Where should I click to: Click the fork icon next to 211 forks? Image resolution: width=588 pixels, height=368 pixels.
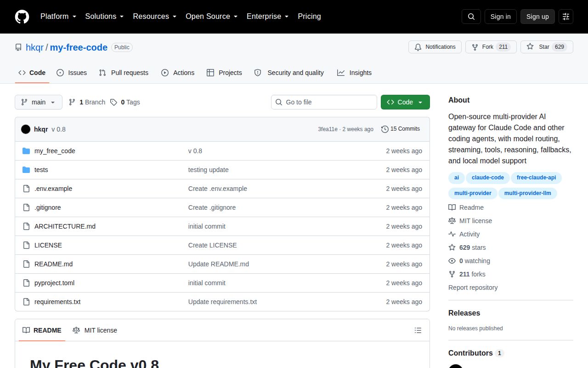click(x=452, y=274)
